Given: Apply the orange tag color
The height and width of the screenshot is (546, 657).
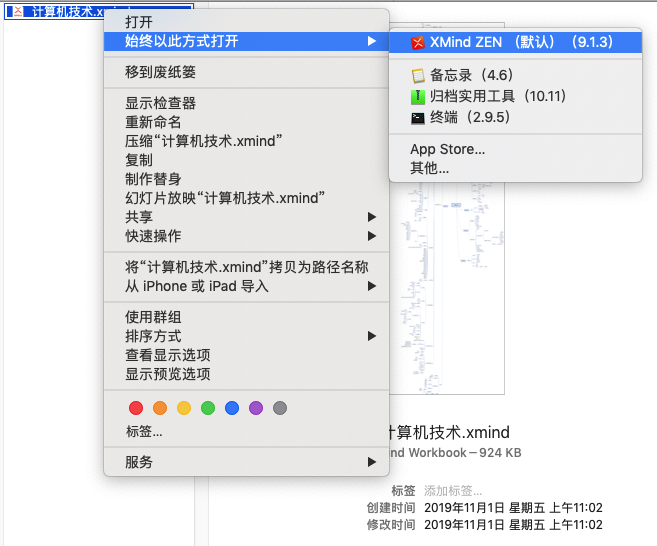Looking at the screenshot, I should click(160, 408).
